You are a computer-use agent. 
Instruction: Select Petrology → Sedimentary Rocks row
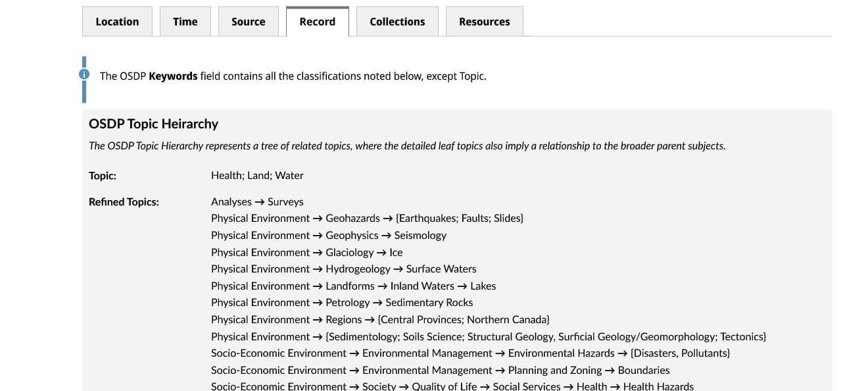tap(342, 303)
